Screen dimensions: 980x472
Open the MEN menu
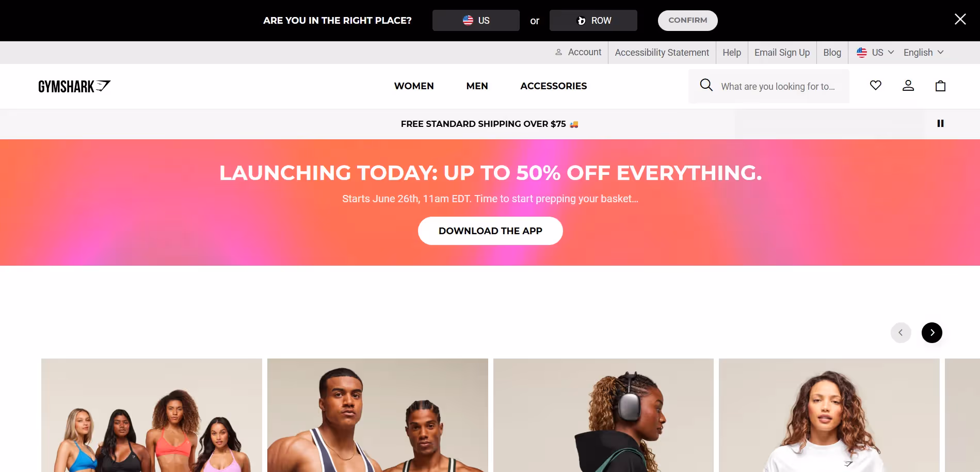point(477,86)
